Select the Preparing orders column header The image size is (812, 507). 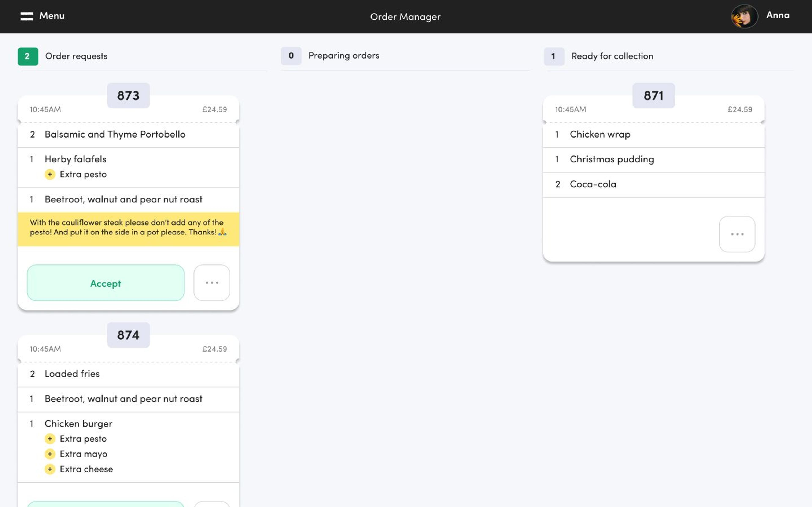344,56
